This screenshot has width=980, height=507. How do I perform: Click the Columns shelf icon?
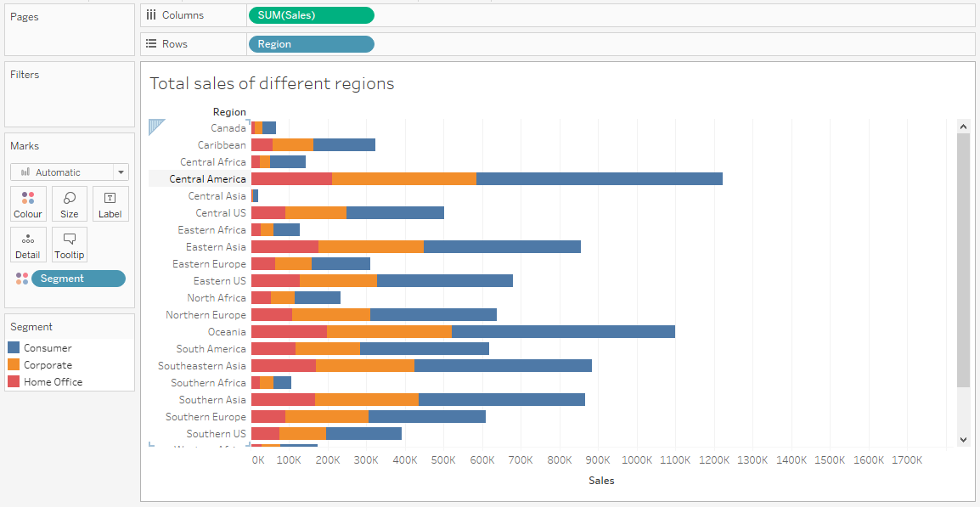[x=151, y=14]
